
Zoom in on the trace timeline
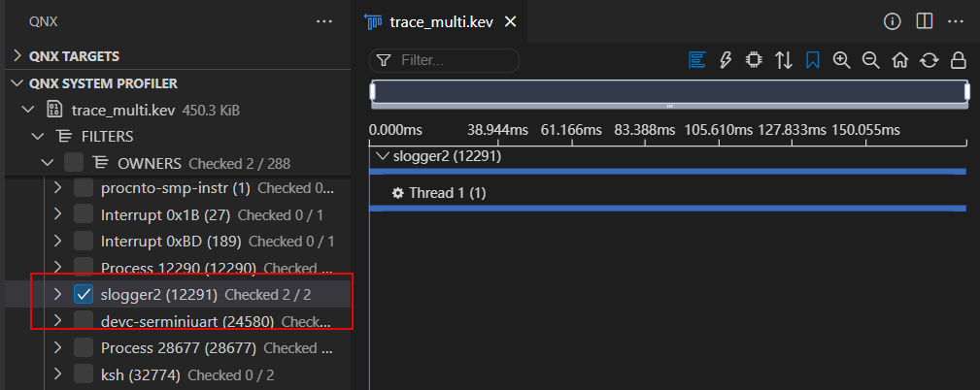coord(841,60)
